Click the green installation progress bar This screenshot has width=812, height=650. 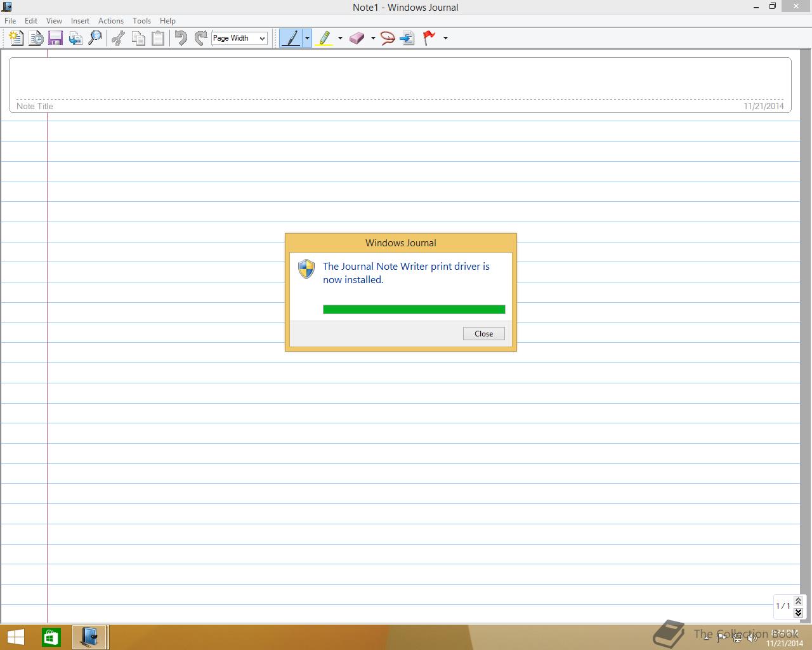pos(414,310)
